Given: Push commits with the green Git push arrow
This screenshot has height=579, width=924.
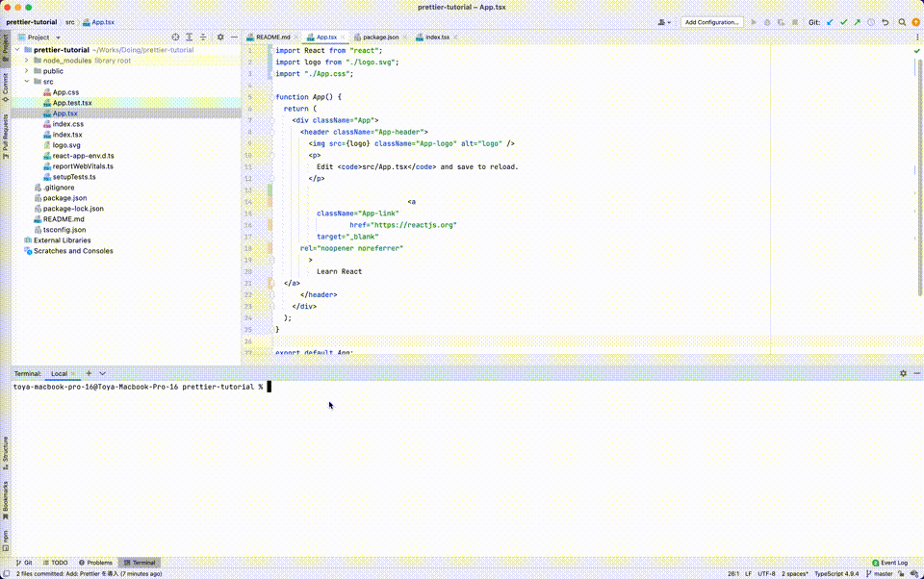Looking at the screenshot, I should pos(857,20).
